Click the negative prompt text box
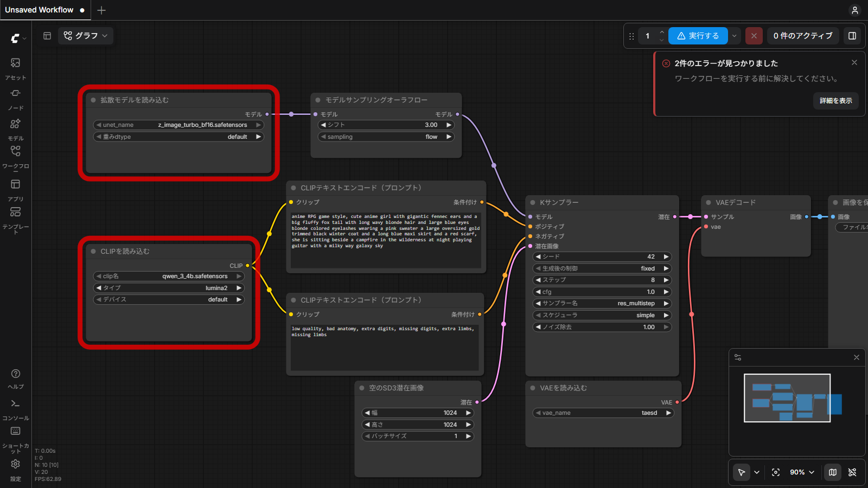Viewport: 868px width, 488px height. [385, 347]
